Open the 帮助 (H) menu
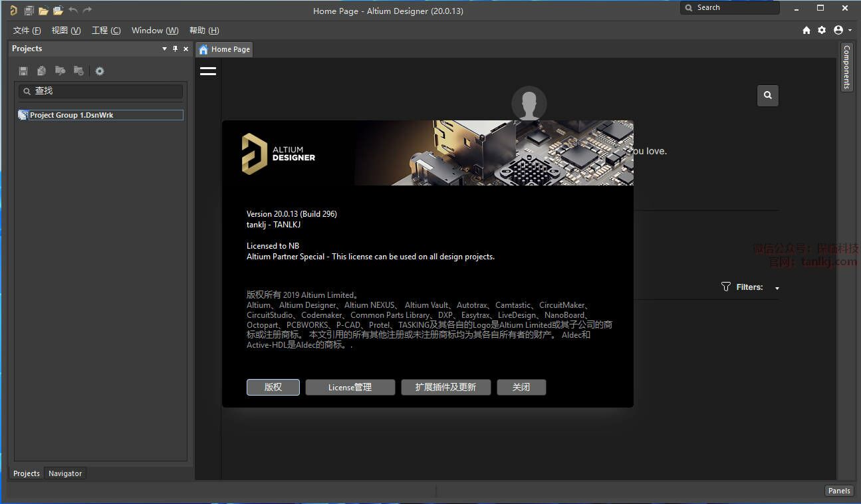Viewport: 861px width, 504px height. [x=204, y=31]
